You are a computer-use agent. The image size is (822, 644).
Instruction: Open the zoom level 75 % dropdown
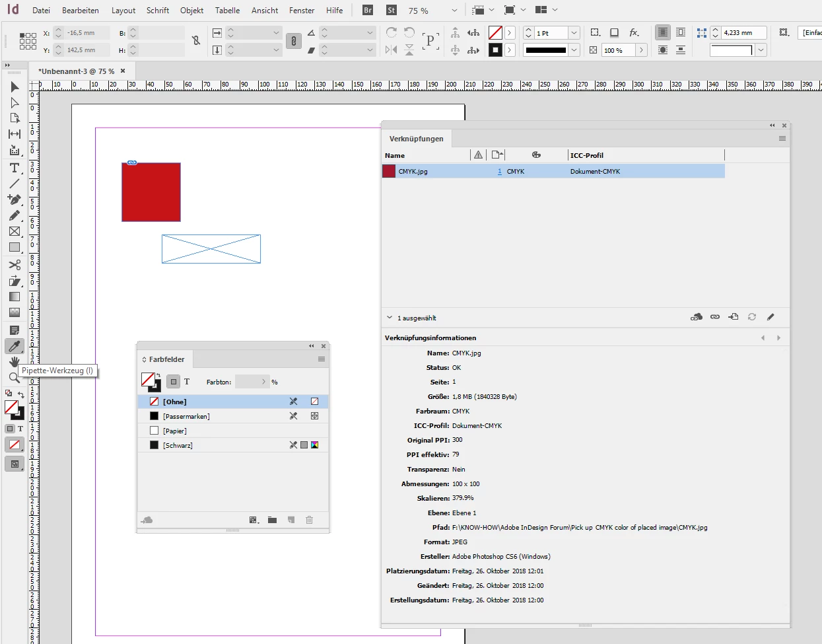[454, 11]
